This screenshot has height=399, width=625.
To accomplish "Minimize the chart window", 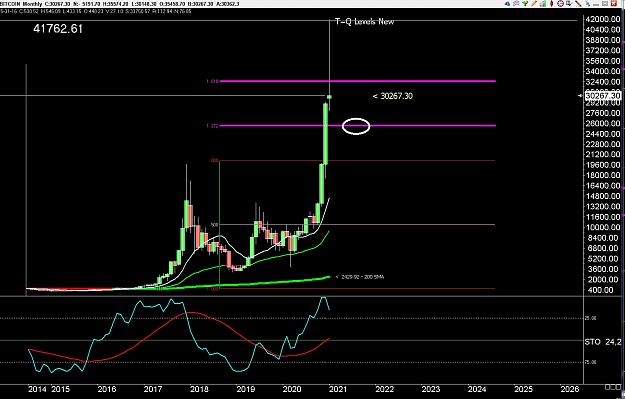I will (x=596, y=5).
